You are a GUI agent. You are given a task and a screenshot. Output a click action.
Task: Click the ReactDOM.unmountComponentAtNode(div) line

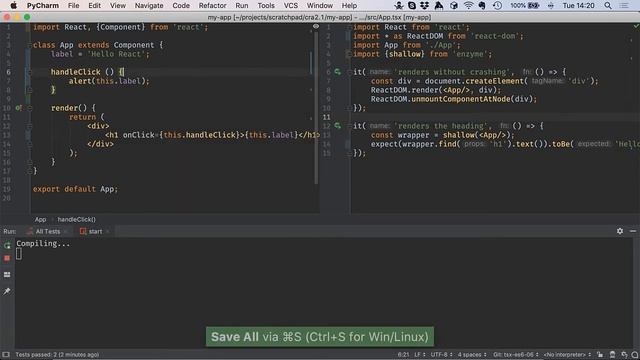(453, 99)
